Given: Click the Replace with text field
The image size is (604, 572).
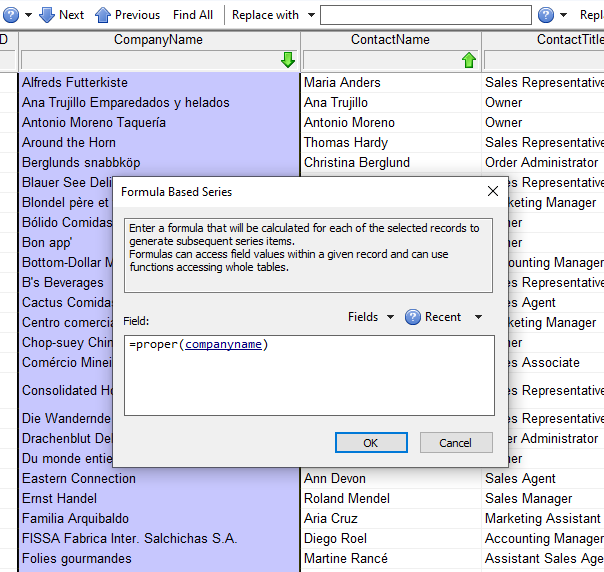Looking at the screenshot, I should pos(425,15).
